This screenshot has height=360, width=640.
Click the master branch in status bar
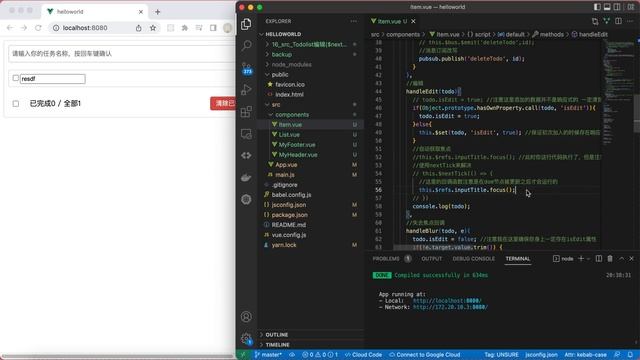(x=268, y=355)
